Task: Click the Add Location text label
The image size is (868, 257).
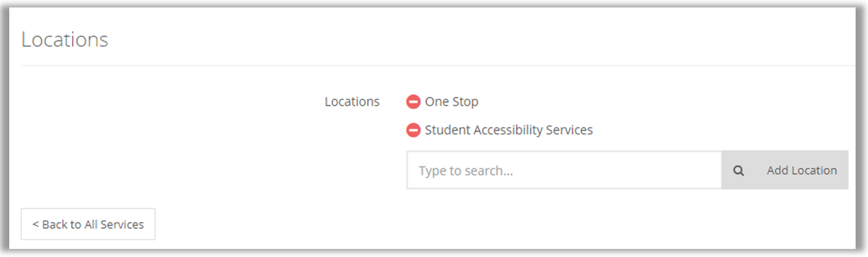Action: click(x=801, y=171)
